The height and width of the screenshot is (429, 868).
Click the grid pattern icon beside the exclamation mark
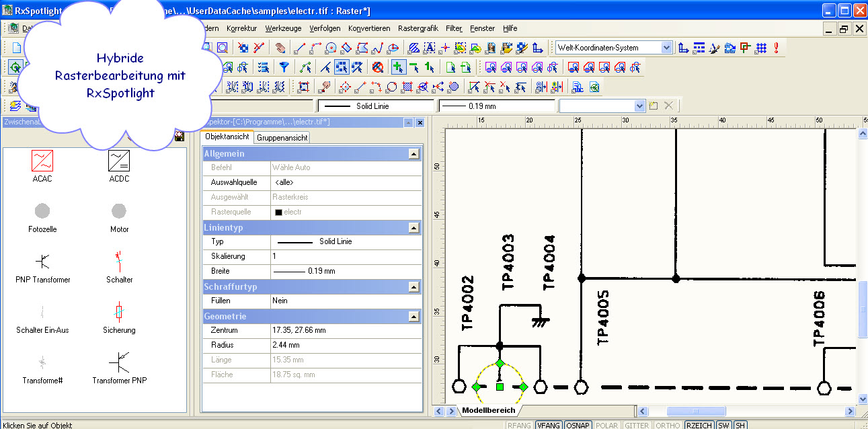[761, 48]
